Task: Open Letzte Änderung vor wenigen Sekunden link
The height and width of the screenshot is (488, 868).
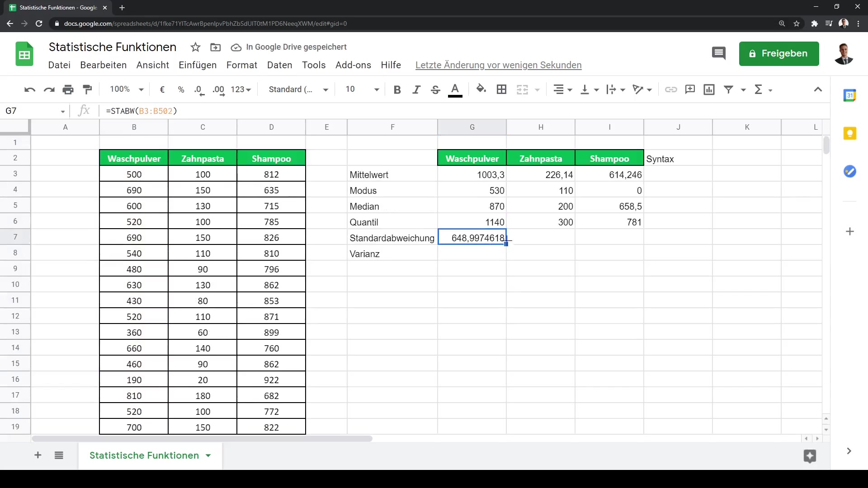Action: 498,65
